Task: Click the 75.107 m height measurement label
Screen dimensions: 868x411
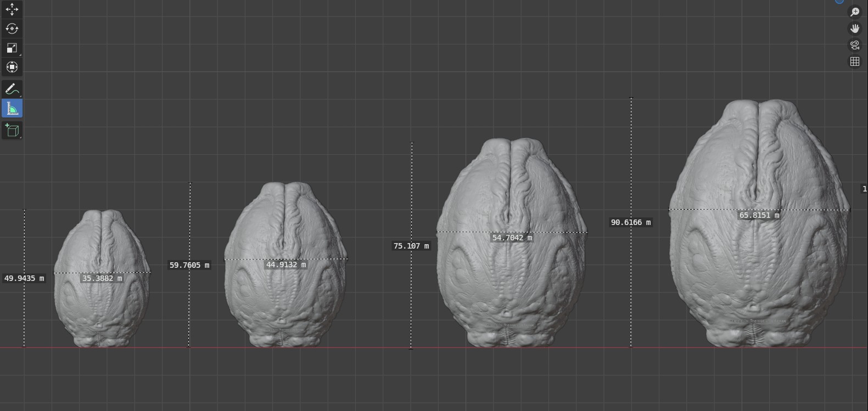Action: (x=411, y=246)
